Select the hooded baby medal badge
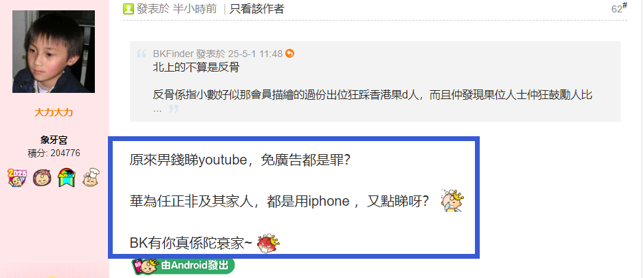Screen dimensions: 644x278 pos(42,178)
